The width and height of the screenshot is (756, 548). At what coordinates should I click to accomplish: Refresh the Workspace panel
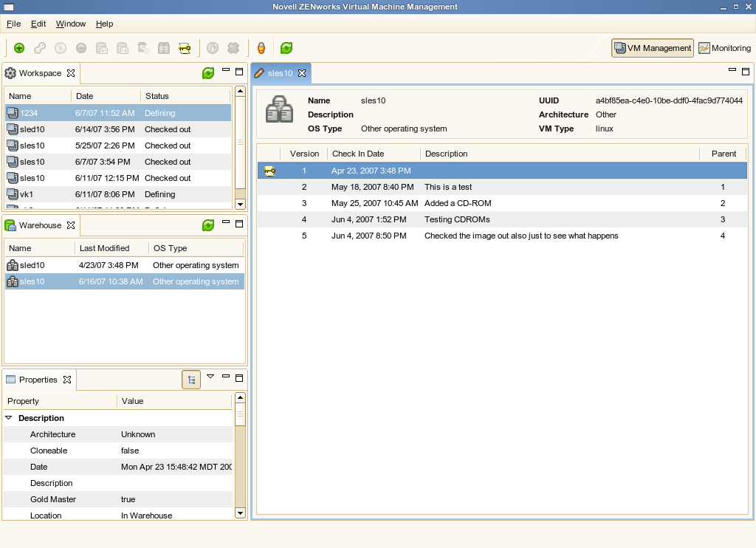point(208,73)
